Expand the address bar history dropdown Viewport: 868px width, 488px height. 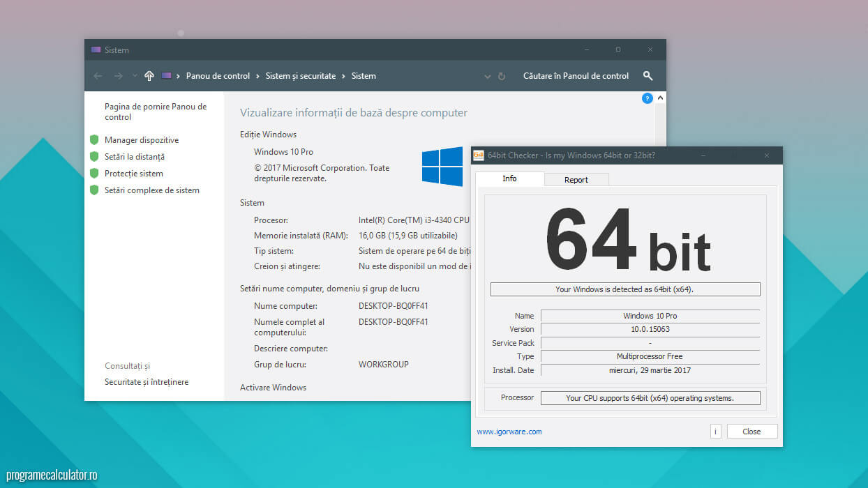coord(487,76)
